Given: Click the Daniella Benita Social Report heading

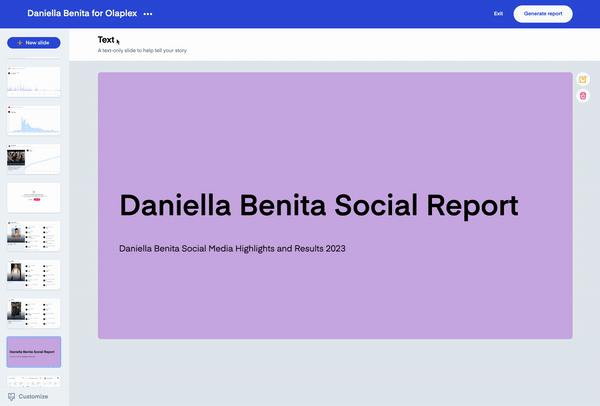Looking at the screenshot, I should [x=319, y=205].
